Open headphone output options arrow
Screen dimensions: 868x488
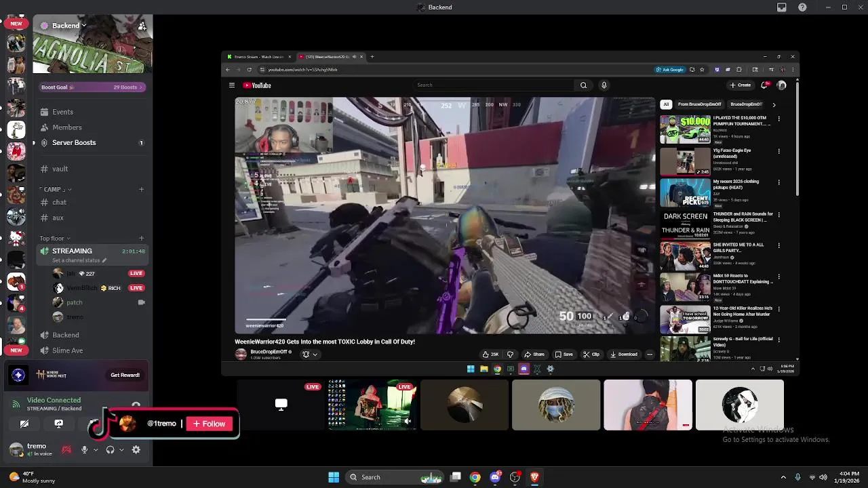121,450
